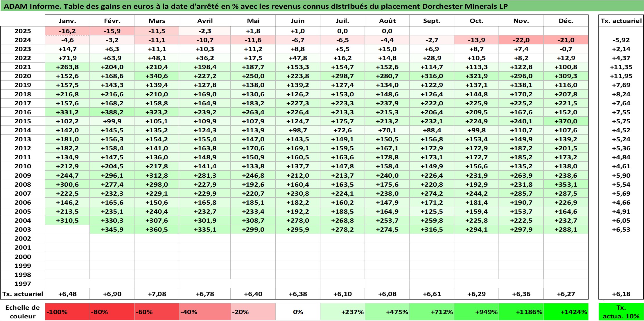Select the -22,0 value in November 2024
Viewport: 644px width, 321px height.
[x=521, y=40]
